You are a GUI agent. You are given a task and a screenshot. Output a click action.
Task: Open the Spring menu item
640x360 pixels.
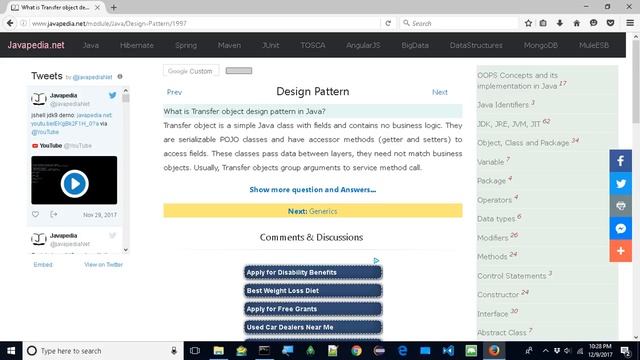tap(186, 45)
